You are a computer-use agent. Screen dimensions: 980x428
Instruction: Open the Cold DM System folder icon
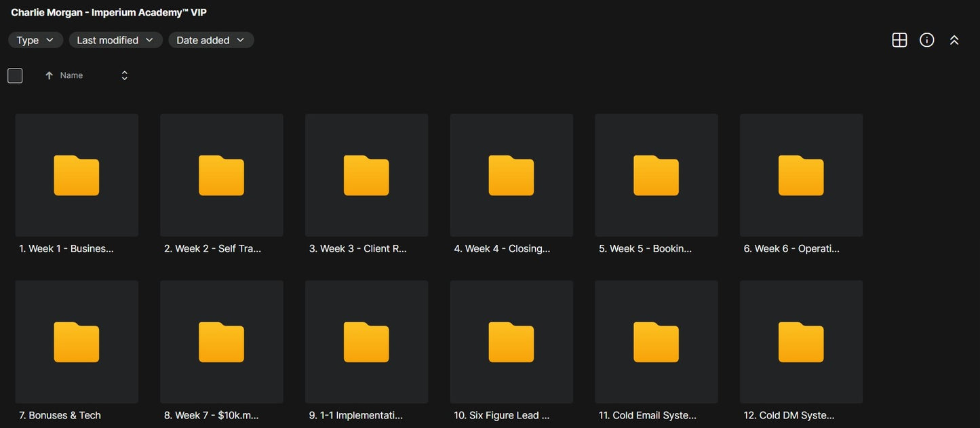pyautogui.click(x=801, y=342)
